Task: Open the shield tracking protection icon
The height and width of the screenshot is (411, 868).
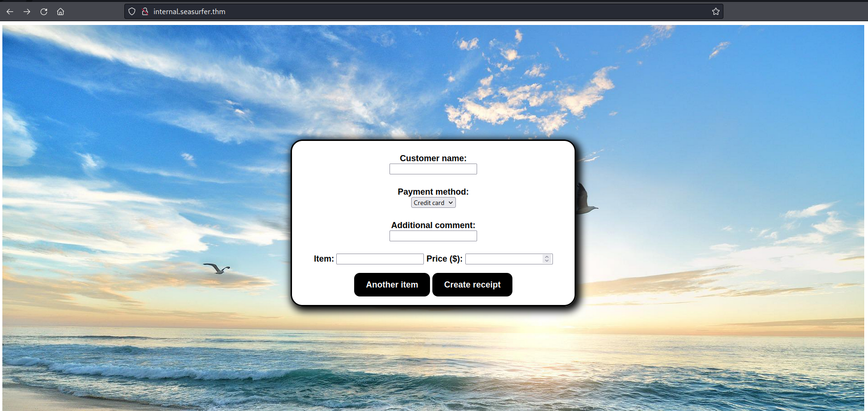Action: coord(132,11)
